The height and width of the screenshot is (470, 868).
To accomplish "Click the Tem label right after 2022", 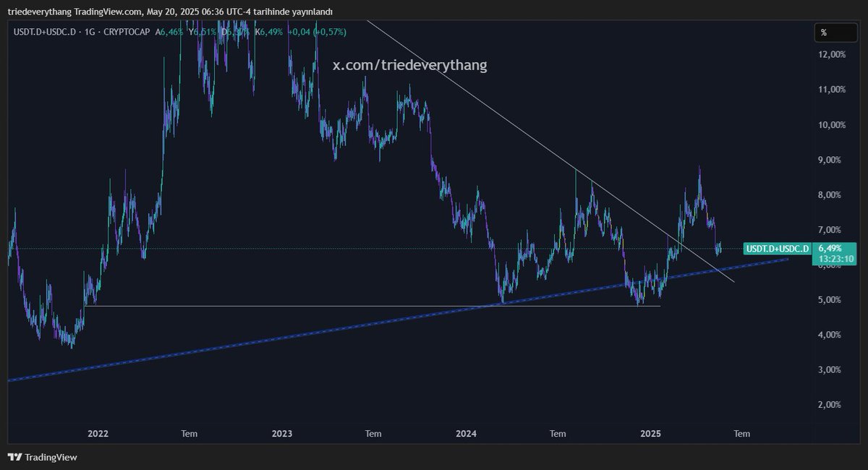I will point(190,434).
